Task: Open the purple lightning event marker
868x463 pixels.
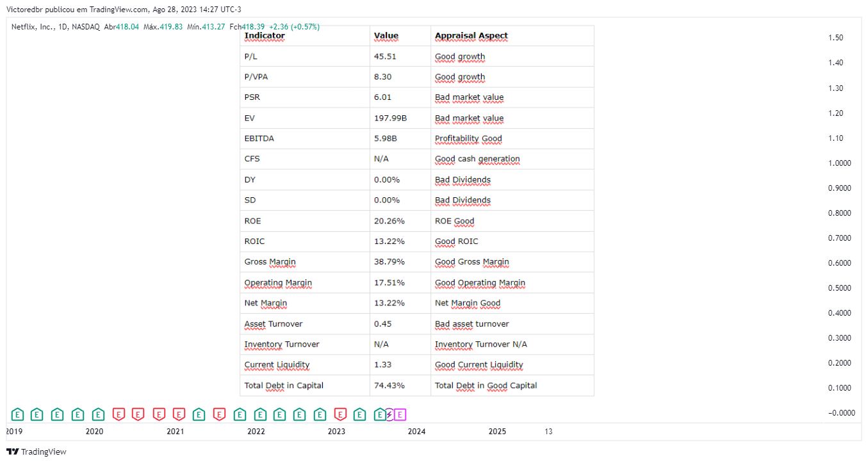Action: coord(389,414)
